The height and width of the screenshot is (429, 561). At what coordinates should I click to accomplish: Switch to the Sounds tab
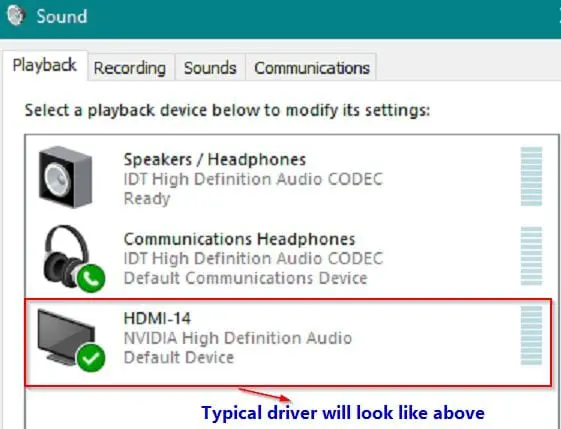(x=210, y=68)
